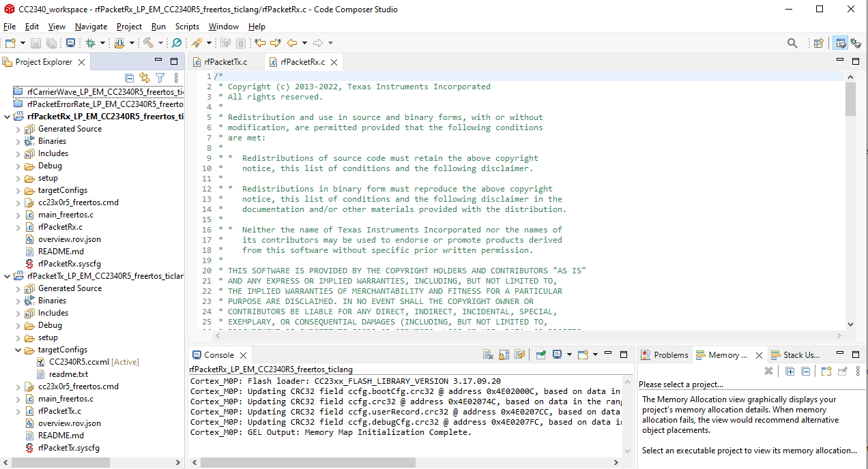Switch to CCS Debug perspective icon

(856, 43)
